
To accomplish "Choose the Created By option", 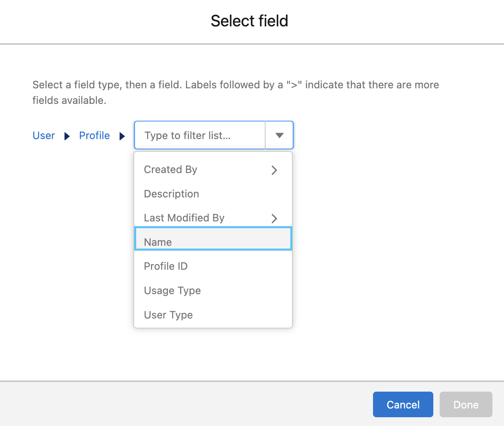I will coord(171,170).
